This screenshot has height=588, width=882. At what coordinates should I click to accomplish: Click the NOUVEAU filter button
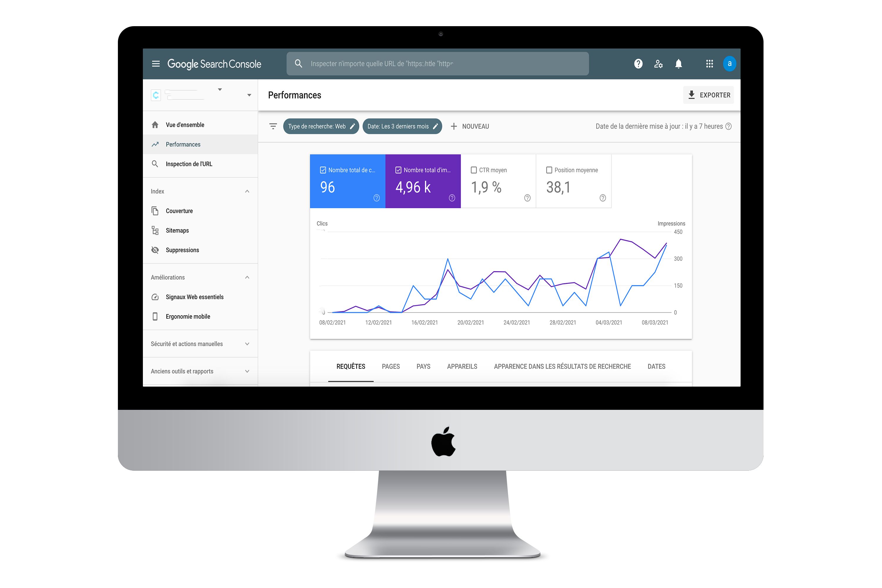[470, 126]
